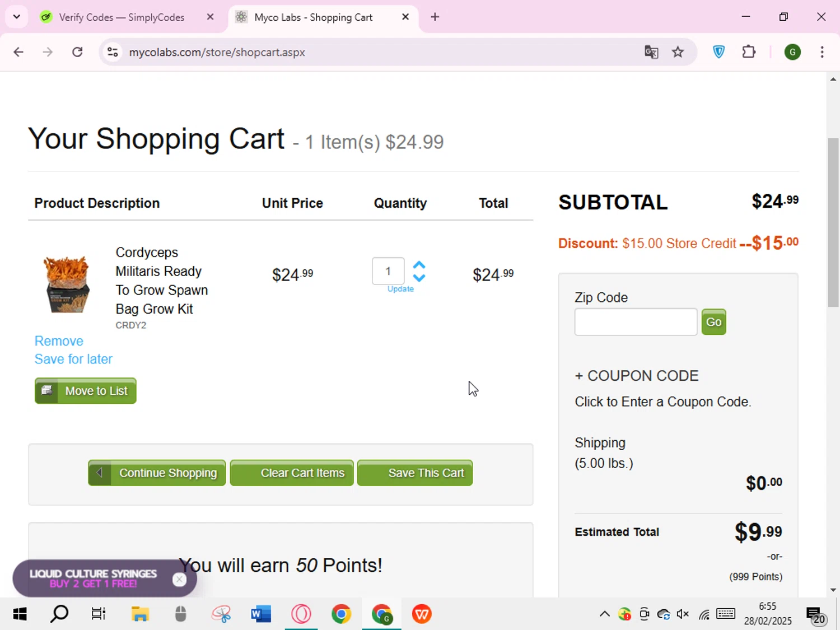The image size is (840, 630).
Task: Open the Cordyceps Militaris product title link
Action: click(x=161, y=281)
